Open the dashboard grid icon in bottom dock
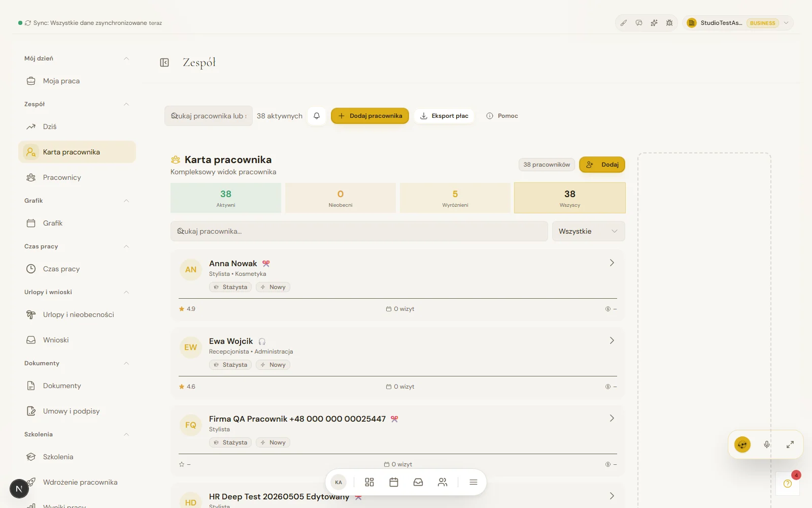The image size is (812, 508). click(369, 482)
